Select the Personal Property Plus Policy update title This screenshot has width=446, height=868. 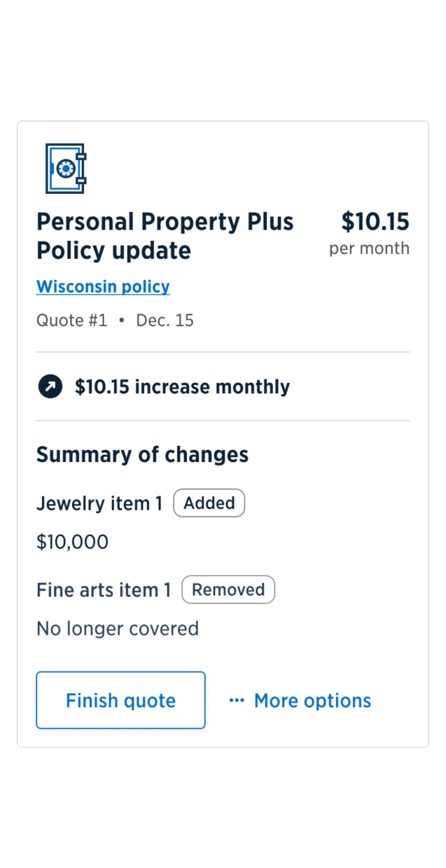pyautogui.click(x=165, y=236)
